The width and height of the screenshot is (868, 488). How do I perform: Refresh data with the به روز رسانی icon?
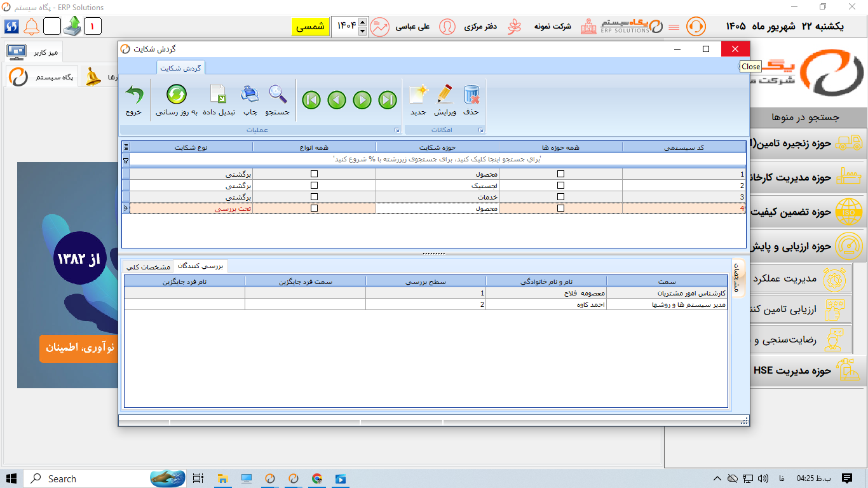point(177,95)
